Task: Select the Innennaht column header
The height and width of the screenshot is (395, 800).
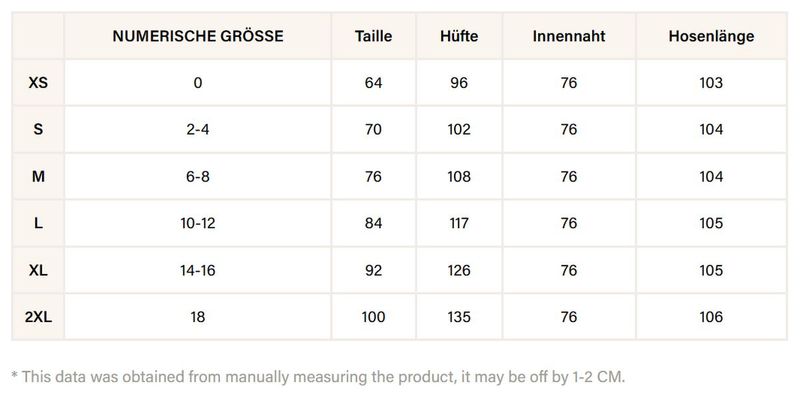Action: pos(569,36)
